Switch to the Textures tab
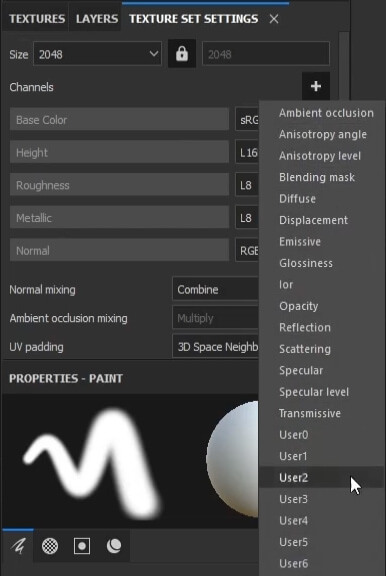The height and width of the screenshot is (576, 386). click(37, 19)
